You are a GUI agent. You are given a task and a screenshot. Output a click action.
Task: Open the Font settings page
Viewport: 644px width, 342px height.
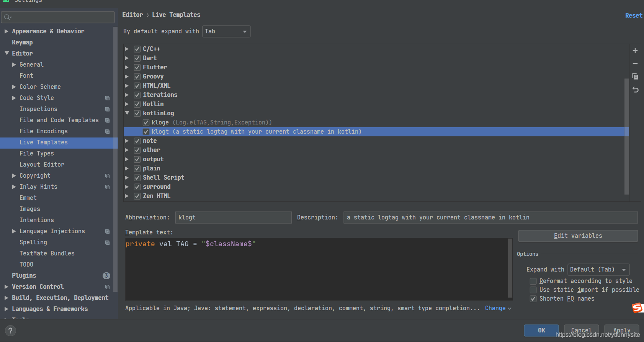pos(26,76)
